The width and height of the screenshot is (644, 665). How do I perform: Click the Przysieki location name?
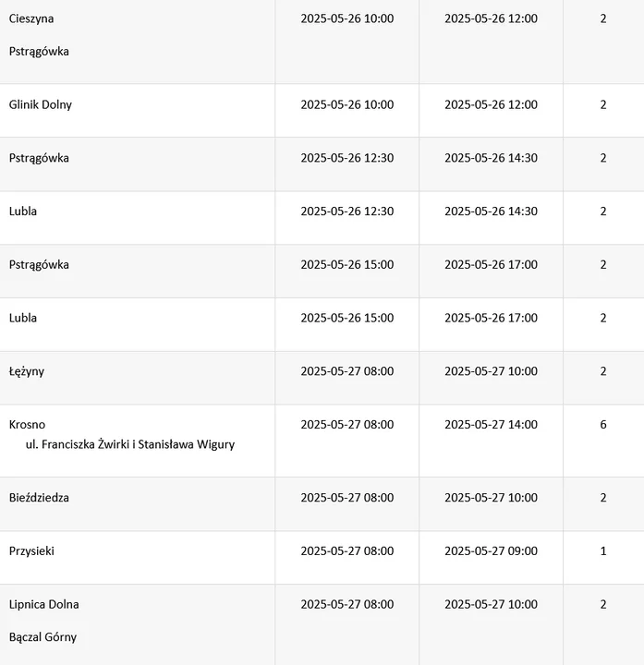[x=32, y=551]
